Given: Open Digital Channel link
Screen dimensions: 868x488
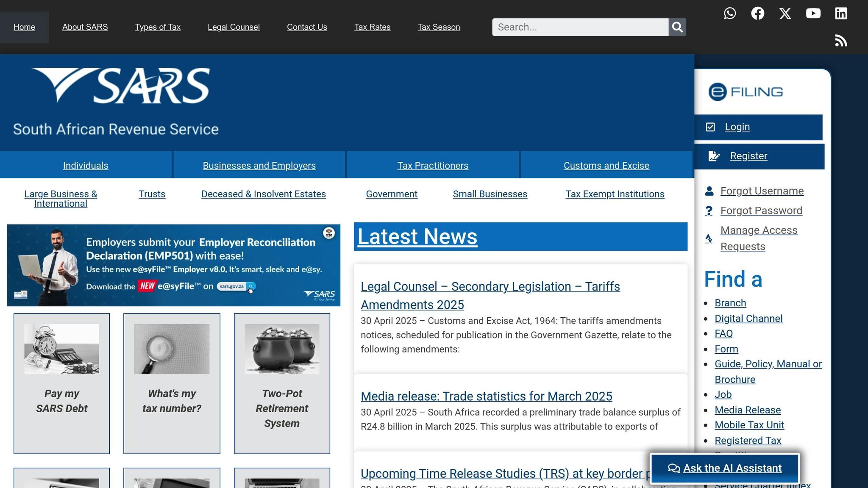Looking at the screenshot, I should pyautogui.click(x=748, y=319).
